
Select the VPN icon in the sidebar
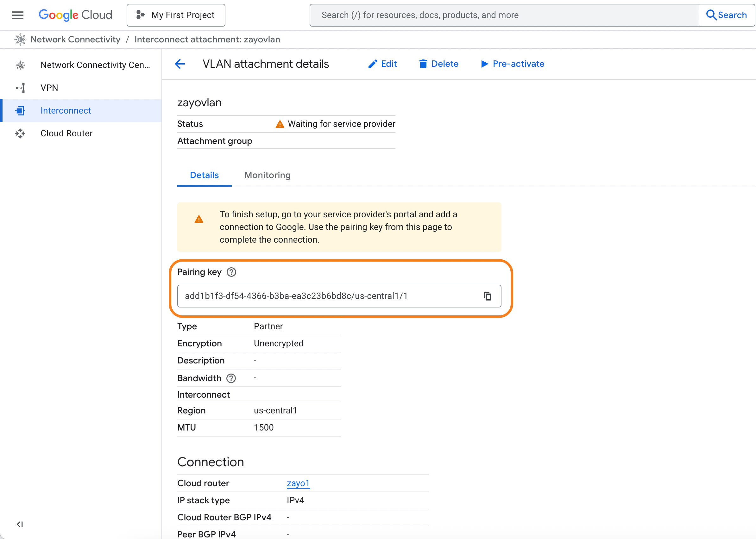pyautogui.click(x=20, y=88)
